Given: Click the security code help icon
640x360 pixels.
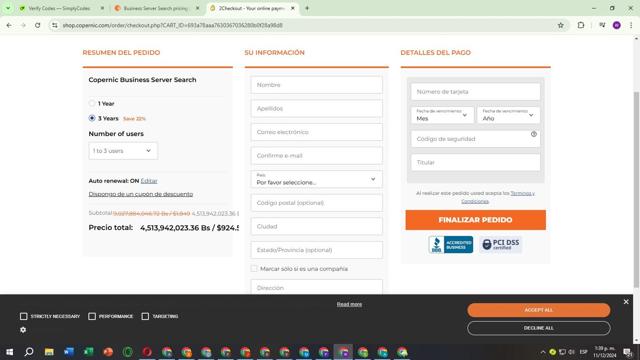Looking at the screenshot, I should coord(533,134).
